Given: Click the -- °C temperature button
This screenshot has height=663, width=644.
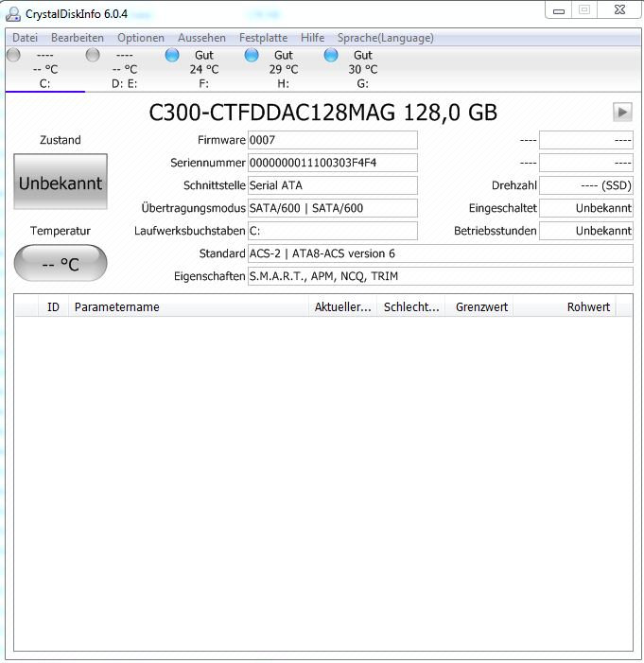Looking at the screenshot, I should coord(61,263).
